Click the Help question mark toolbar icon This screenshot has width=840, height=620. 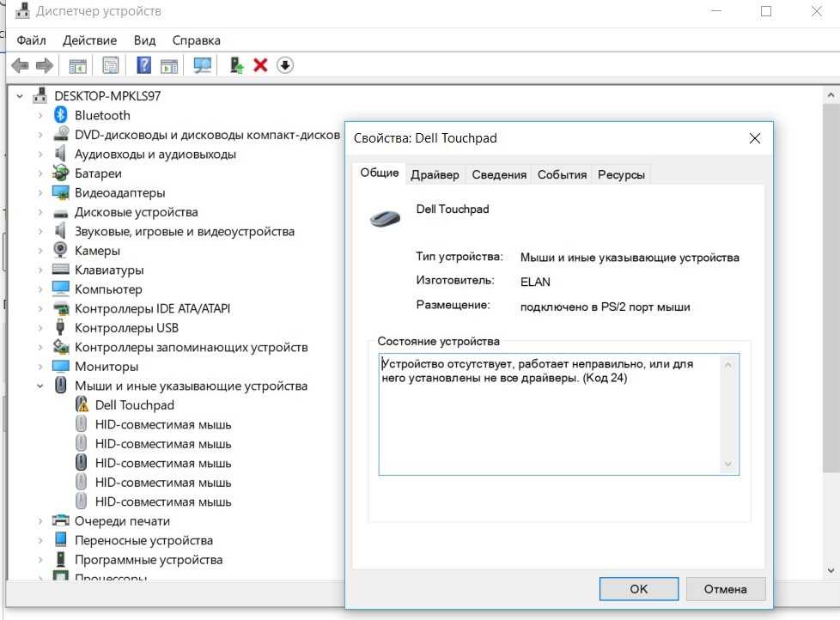[143, 65]
